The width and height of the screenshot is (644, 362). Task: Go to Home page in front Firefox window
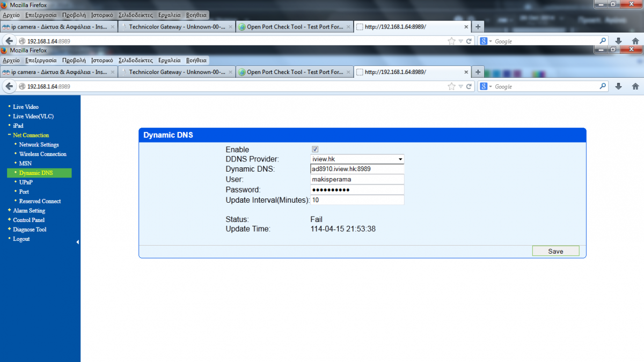tap(635, 86)
